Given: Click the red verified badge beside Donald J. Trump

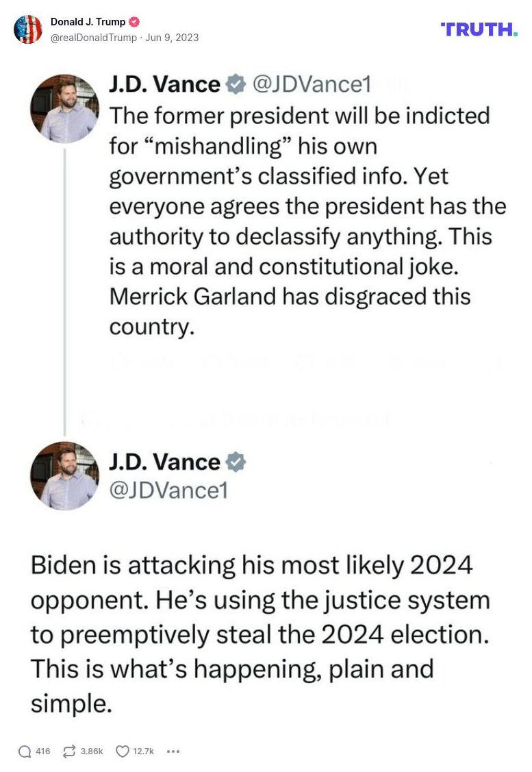Looking at the screenshot, I should point(135,22).
